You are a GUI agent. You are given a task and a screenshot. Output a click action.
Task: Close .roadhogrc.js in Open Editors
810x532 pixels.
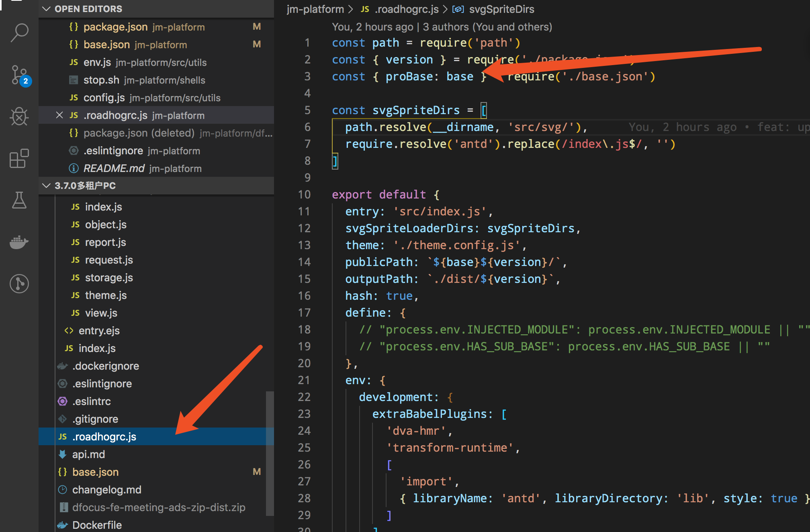(59, 115)
